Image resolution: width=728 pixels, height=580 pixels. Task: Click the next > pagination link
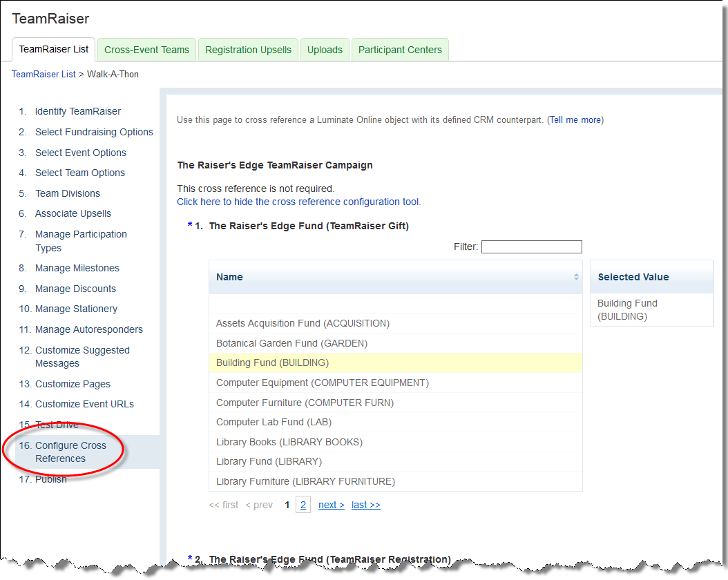click(332, 505)
